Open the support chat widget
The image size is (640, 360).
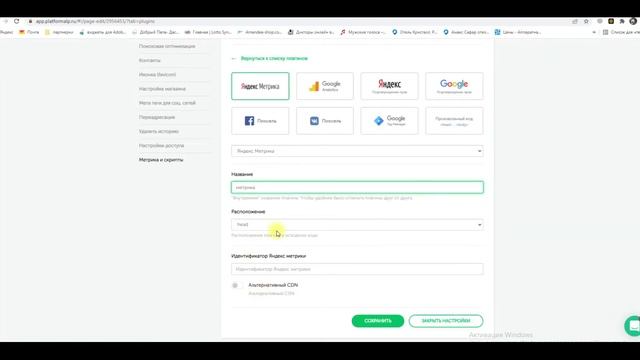633,326
